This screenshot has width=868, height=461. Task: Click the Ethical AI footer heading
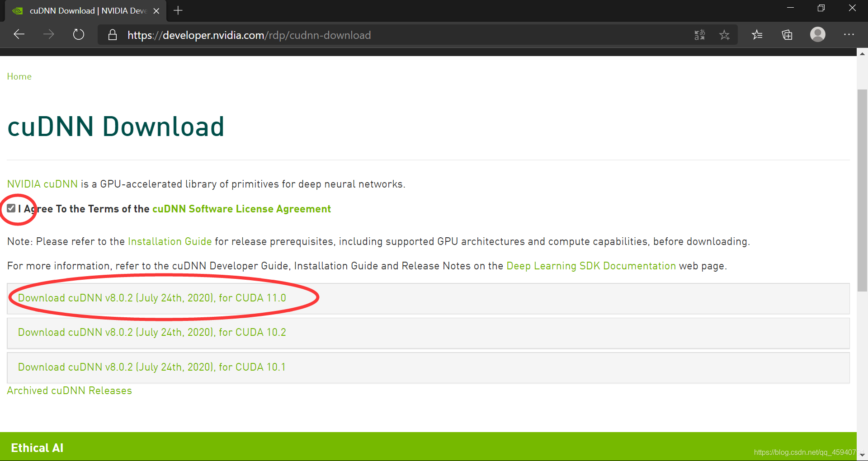pyautogui.click(x=37, y=448)
